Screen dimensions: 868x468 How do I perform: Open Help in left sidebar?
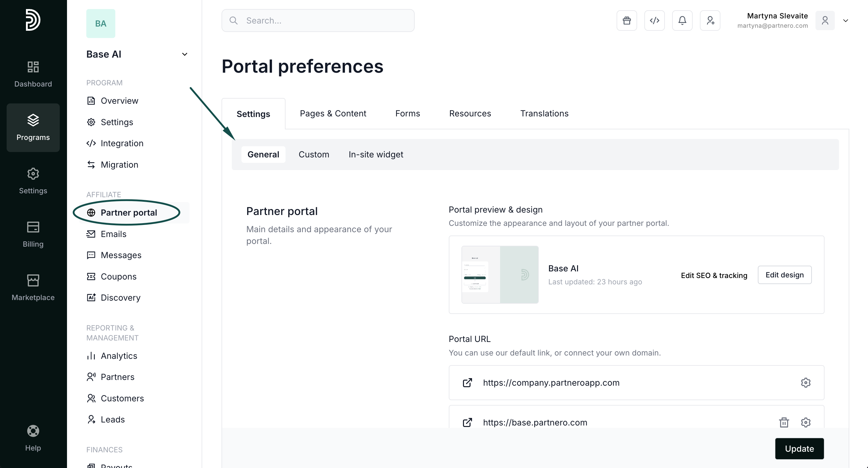pyautogui.click(x=33, y=438)
